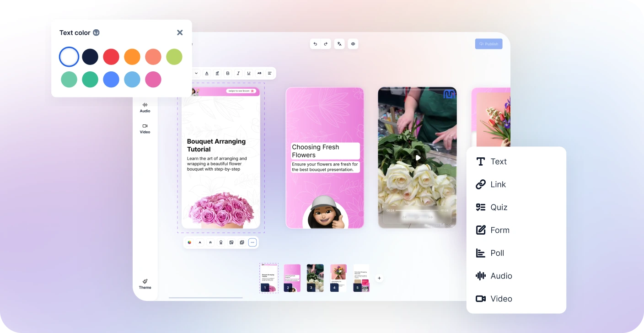
Task: Open the color wheel on the card toolbar
Action: (189, 242)
